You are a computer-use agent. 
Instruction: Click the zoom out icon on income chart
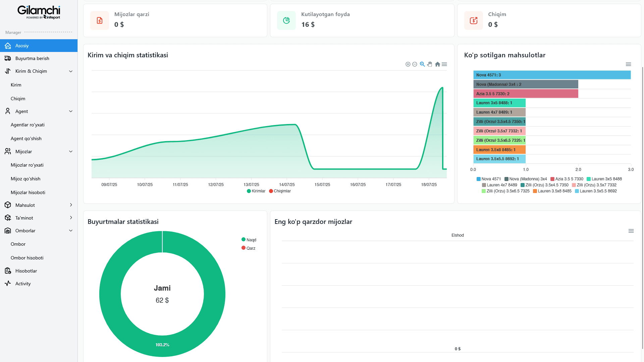tap(415, 64)
